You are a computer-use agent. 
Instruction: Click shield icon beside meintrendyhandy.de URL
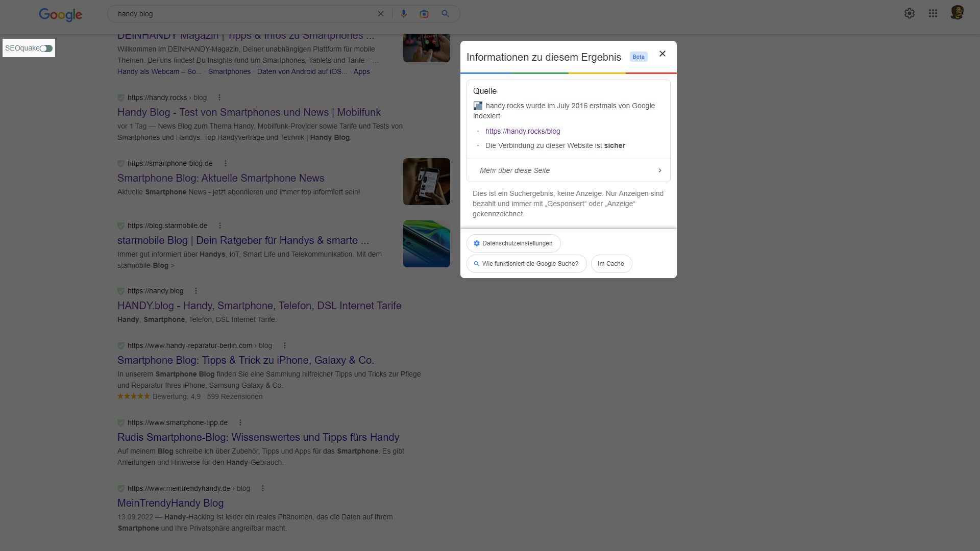(121, 489)
